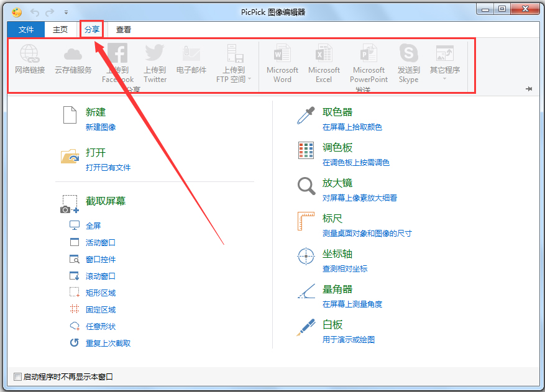Image resolution: width=545 pixels, height=392 pixels.
Task: Click the undo arrow in title bar
Action: [x=34, y=12]
